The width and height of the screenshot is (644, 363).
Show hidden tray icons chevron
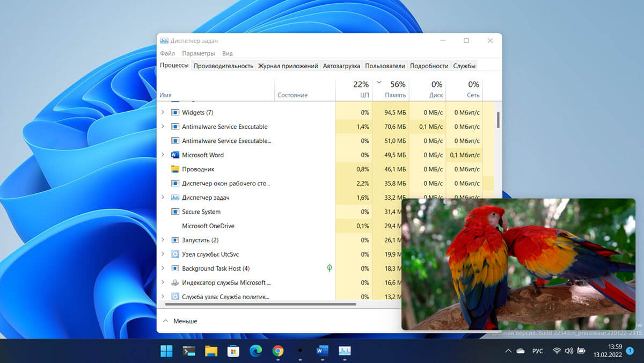(508, 351)
